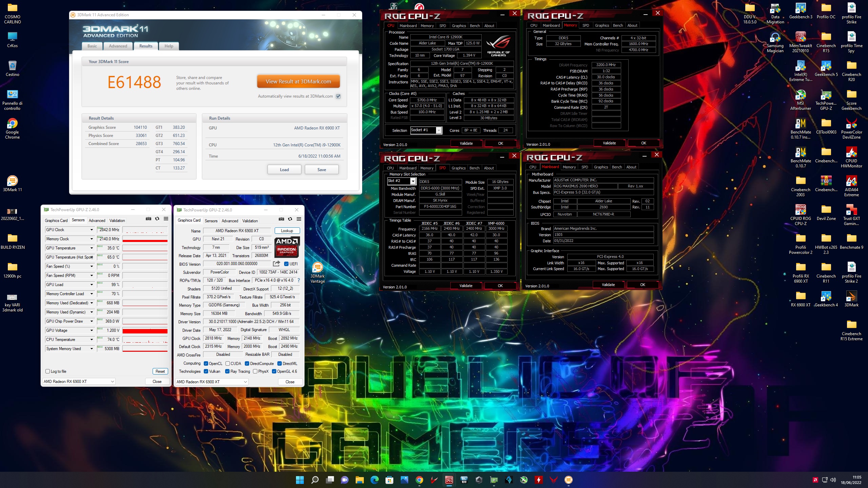The width and height of the screenshot is (868, 488).
Task: Click File Explorer icon on taskbar
Action: coord(359,480)
